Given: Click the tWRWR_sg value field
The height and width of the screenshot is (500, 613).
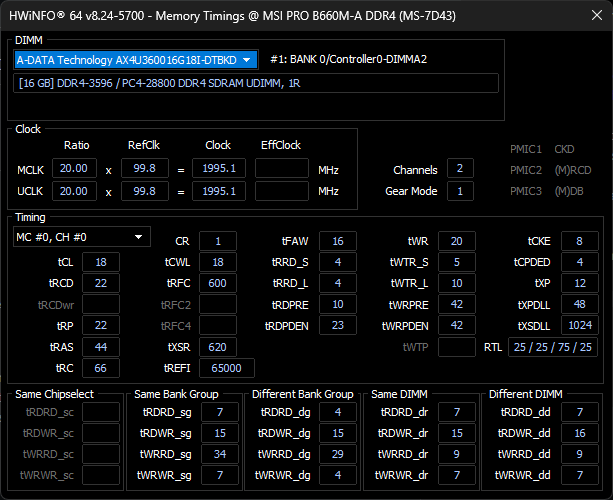Looking at the screenshot, I should click(220, 475).
